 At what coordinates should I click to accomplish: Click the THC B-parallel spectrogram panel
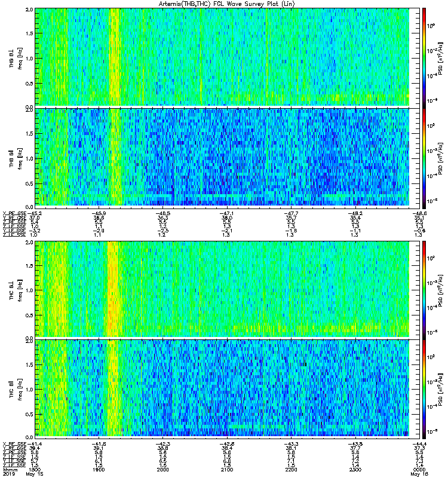click(222, 388)
